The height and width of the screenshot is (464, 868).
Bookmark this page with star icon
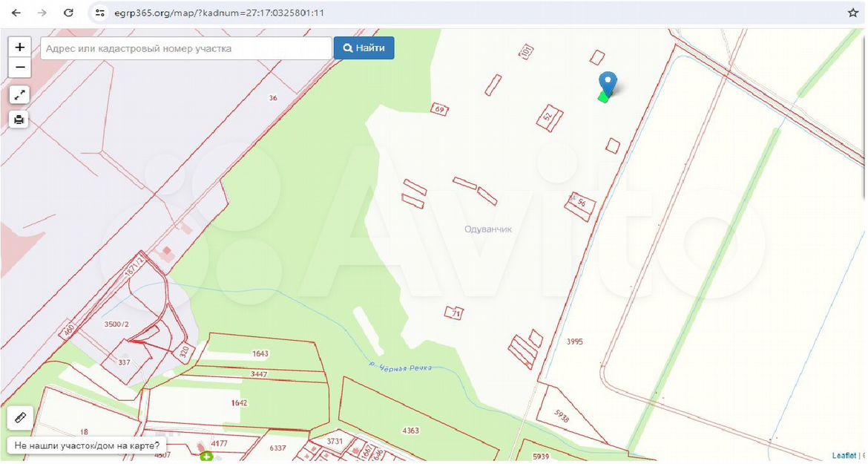point(852,13)
